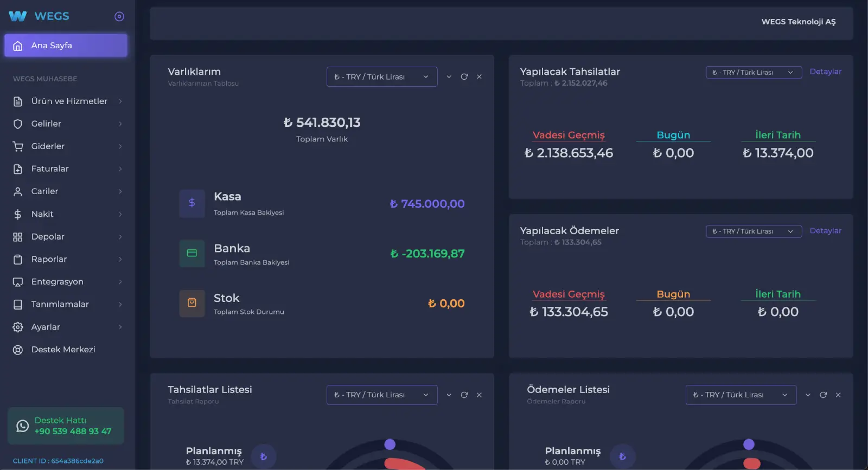Click the WEGS logo icon
The image size is (868, 470).
coord(18,16)
